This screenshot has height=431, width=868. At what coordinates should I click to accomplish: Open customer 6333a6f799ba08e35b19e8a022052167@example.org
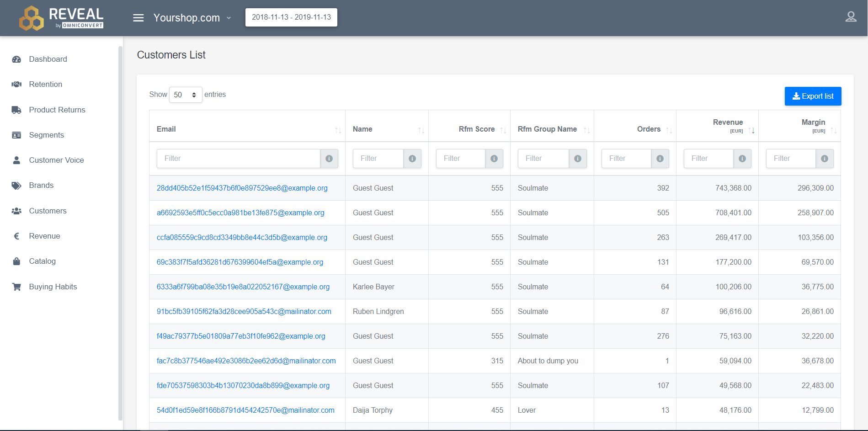click(x=243, y=287)
